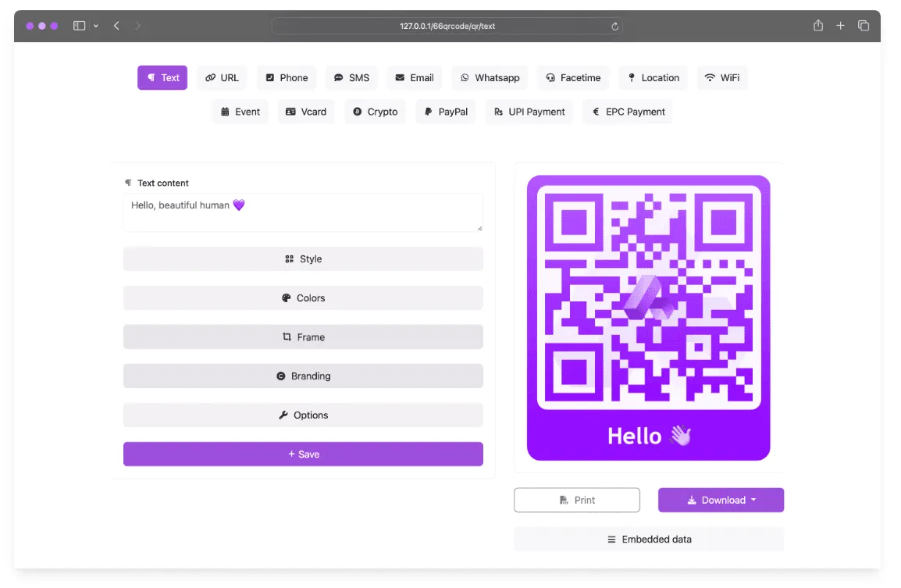Expand the Branding section

[x=303, y=376]
